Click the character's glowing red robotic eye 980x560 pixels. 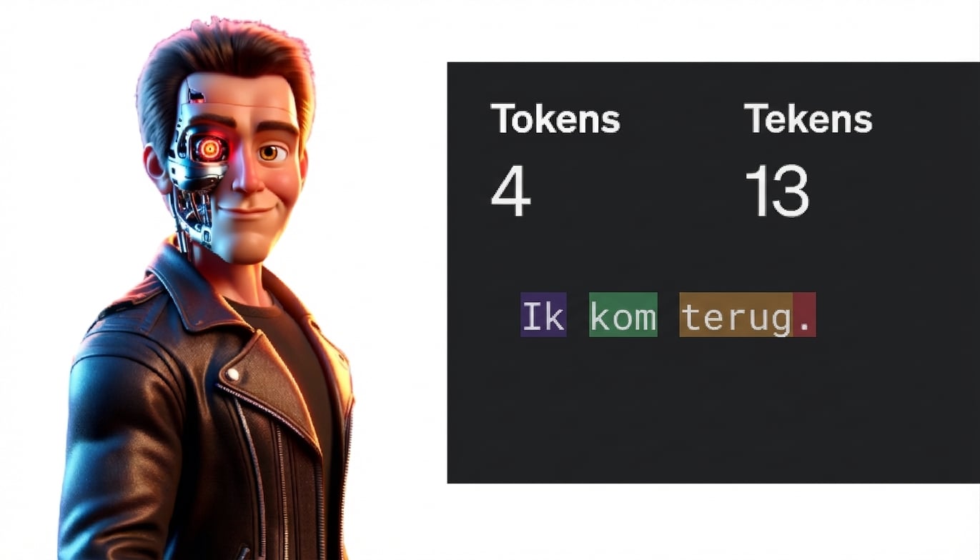coord(209,149)
